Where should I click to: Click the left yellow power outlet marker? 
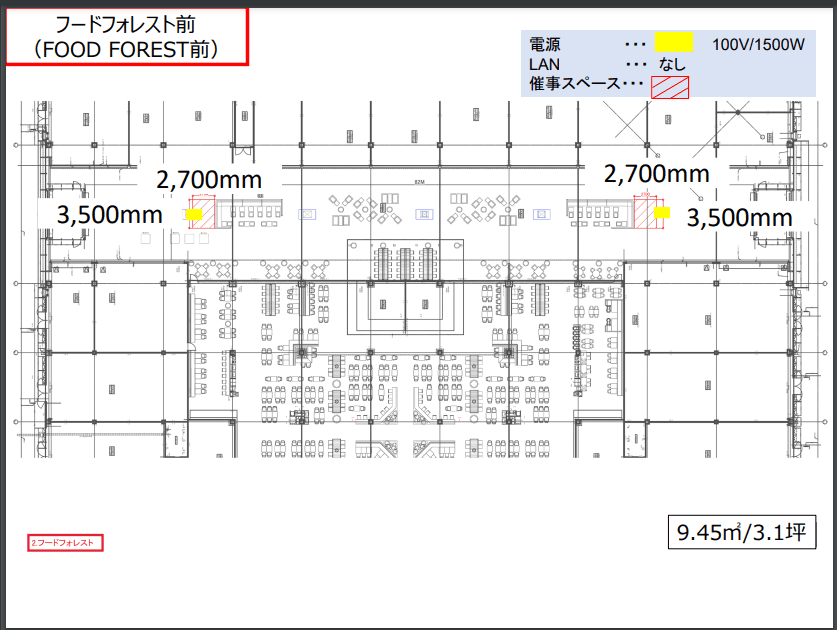point(193,213)
